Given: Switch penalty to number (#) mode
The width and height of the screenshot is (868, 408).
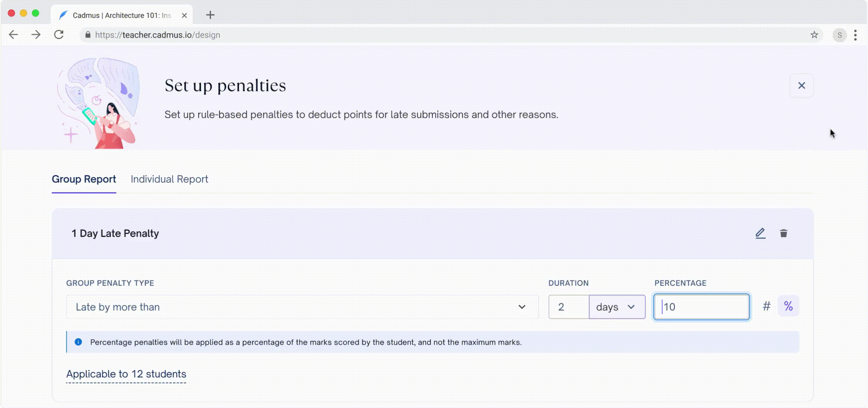Looking at the screenshot, I should click(x=766, y=306).
